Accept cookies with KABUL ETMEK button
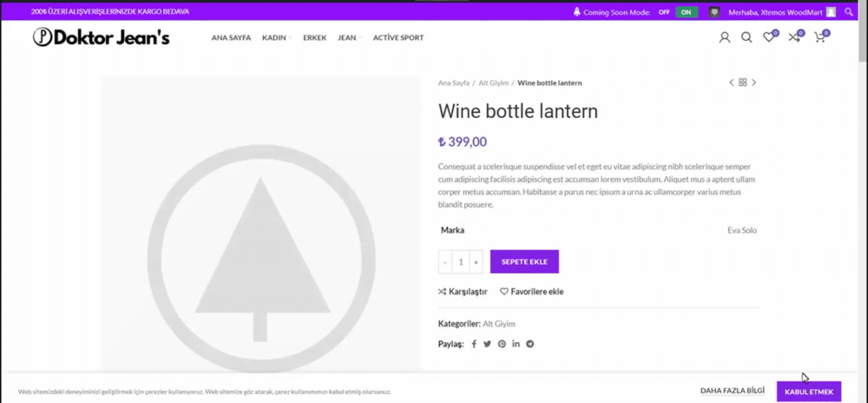The image size is (868, 403). click(808, 392)
